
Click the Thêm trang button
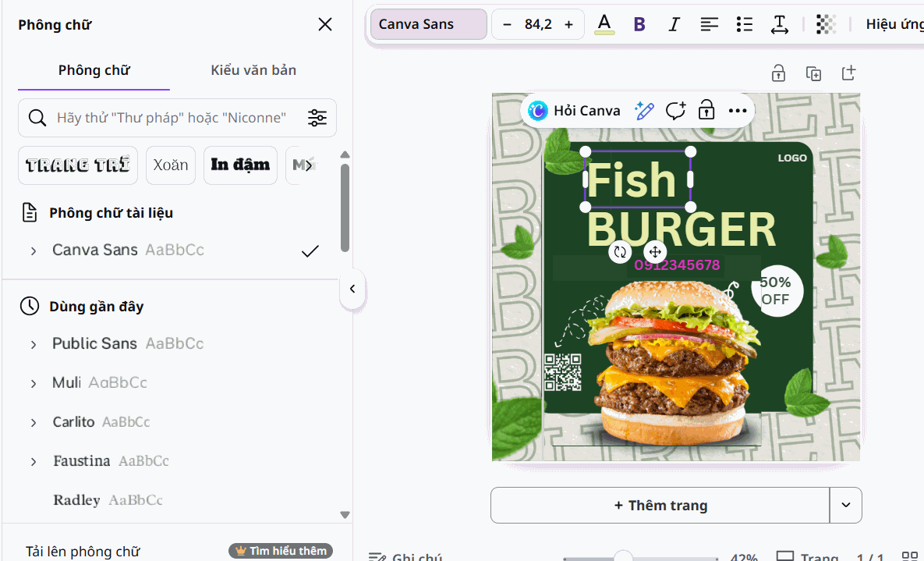click(x=660, y=505)
